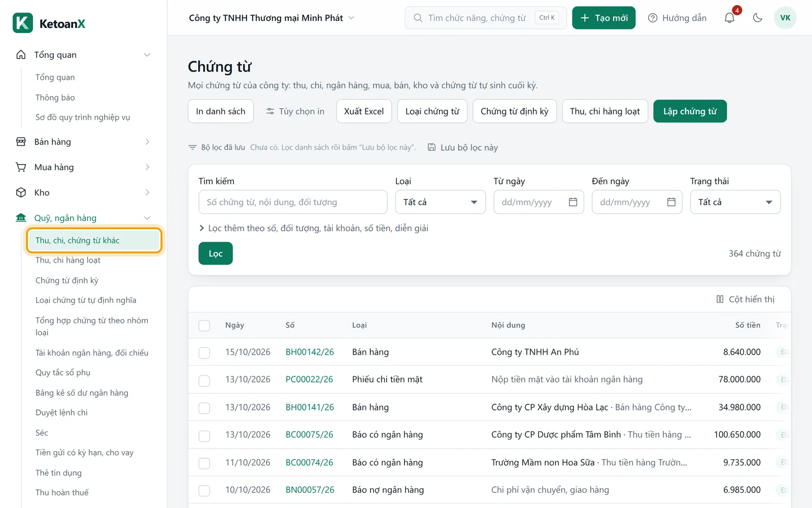Open Chứng từ định kỳ sidebar item
The width and height of the screenshot is (812, 508).
[x=67, y=280]
